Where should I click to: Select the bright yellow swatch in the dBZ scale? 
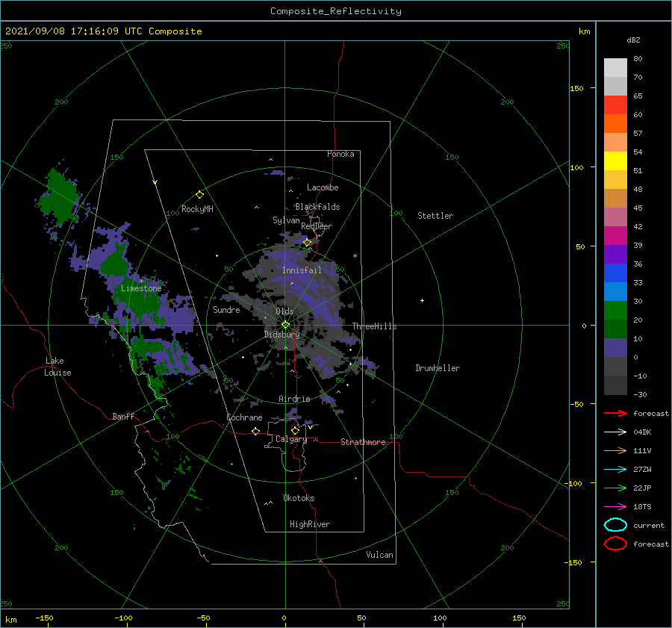615,161
